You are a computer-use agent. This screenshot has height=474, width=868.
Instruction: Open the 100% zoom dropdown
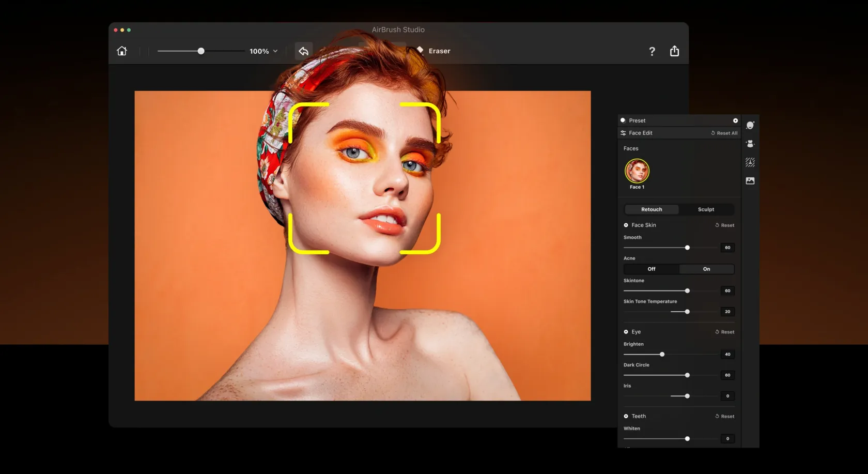pyautogui.click(x=263, y=51)
